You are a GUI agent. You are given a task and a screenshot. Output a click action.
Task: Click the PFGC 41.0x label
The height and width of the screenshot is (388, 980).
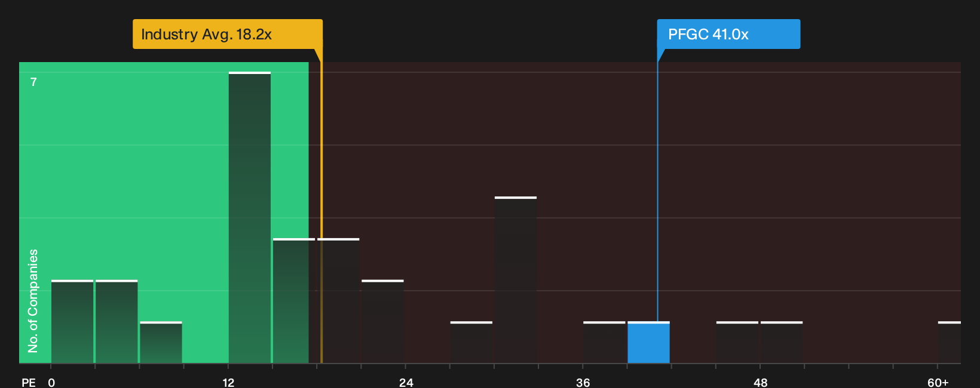click(728, 34)
